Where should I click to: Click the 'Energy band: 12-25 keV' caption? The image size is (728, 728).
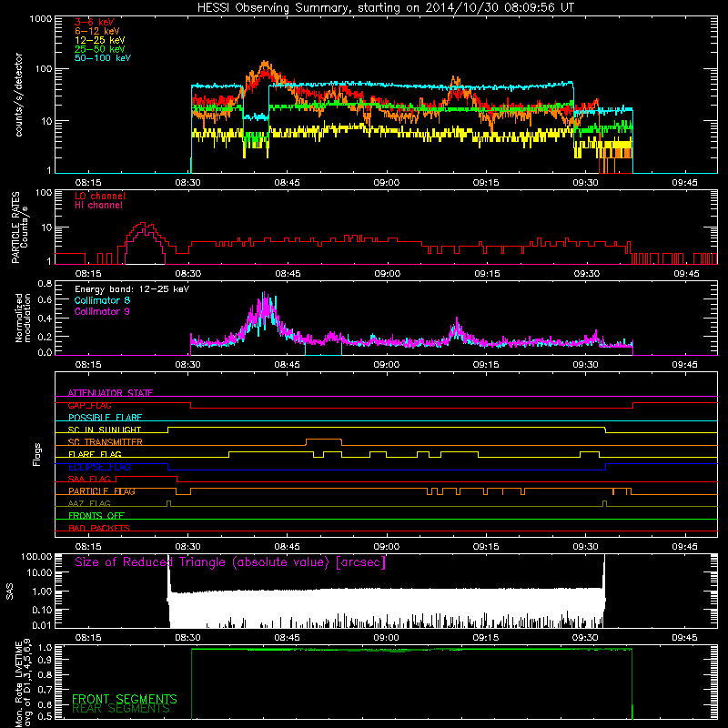pos(132,289)
